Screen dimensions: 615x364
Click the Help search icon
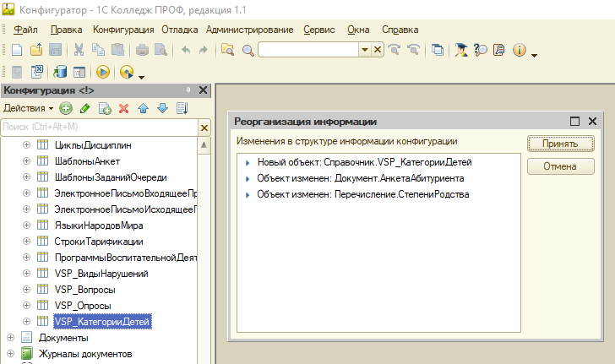(x=480, y=50)
